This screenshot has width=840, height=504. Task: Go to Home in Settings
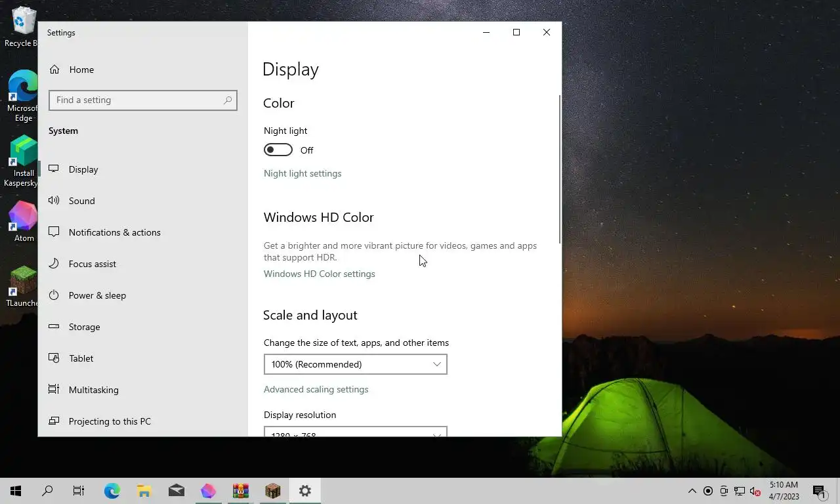(x=143, y=70)
